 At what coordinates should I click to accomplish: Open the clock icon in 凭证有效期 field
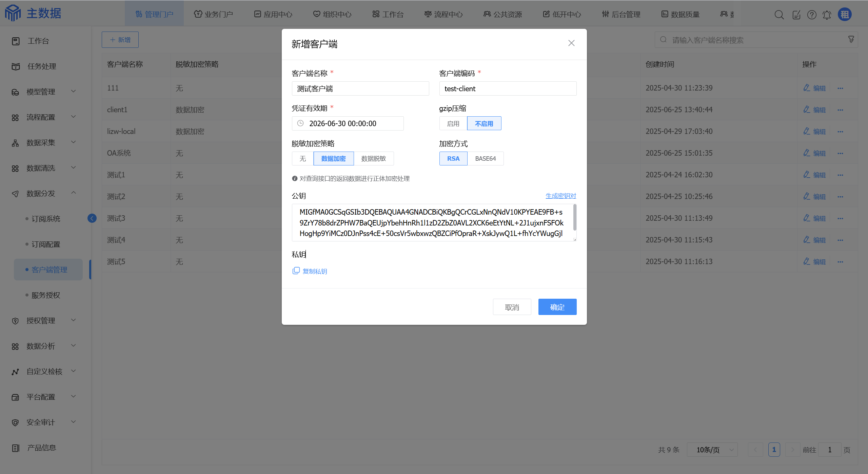pos(300,123)
